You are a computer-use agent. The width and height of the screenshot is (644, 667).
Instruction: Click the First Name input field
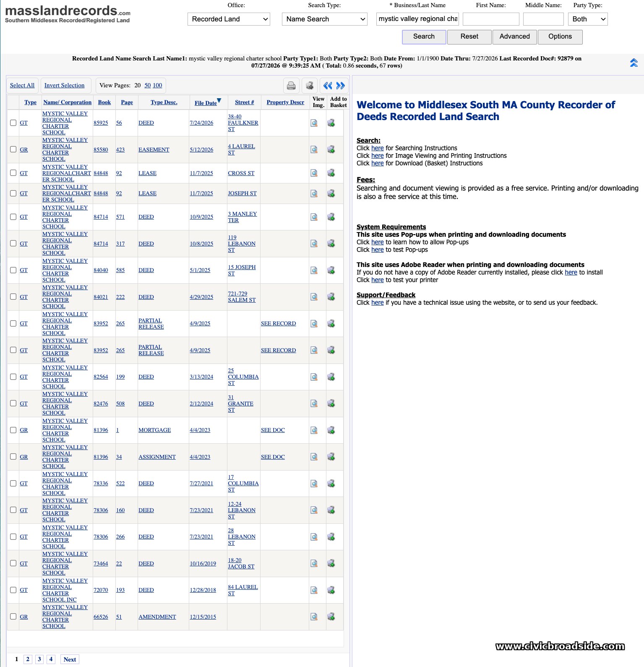491,19
